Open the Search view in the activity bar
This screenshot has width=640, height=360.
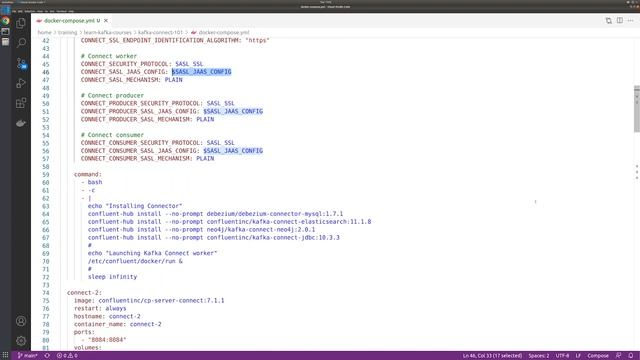(21, 43)
